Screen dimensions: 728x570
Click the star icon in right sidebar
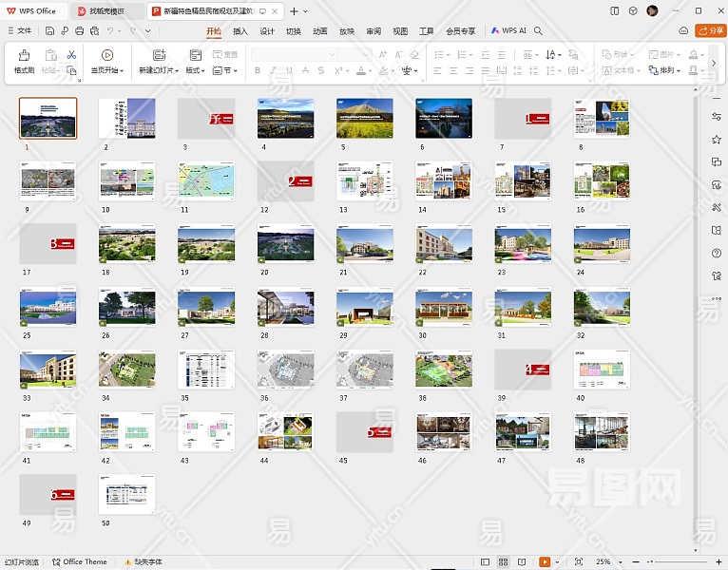click(716, 139)
